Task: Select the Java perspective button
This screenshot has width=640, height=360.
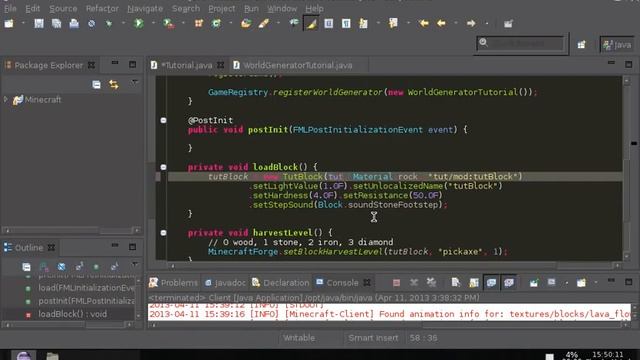Action: (618, 44)
